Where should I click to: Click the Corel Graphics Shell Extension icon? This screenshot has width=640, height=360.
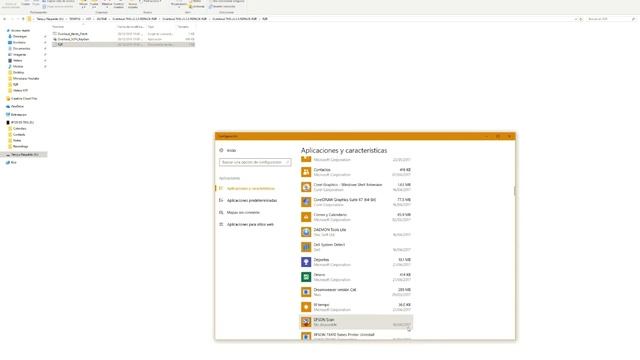306,187
